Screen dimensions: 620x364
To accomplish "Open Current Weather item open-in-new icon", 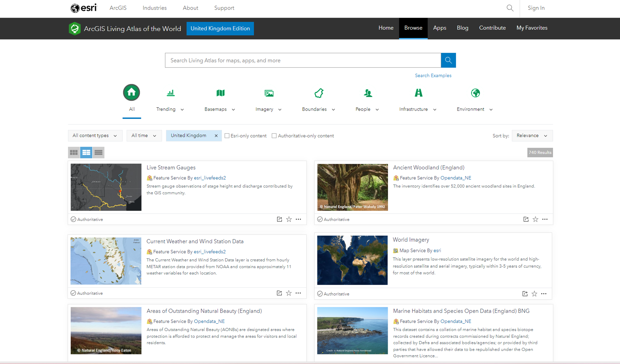I will [x=279, y=293].
